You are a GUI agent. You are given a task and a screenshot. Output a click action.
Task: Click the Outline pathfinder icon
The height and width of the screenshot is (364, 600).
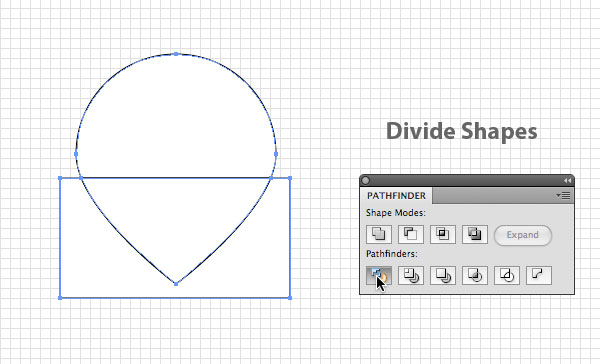[x=507, y=275]
